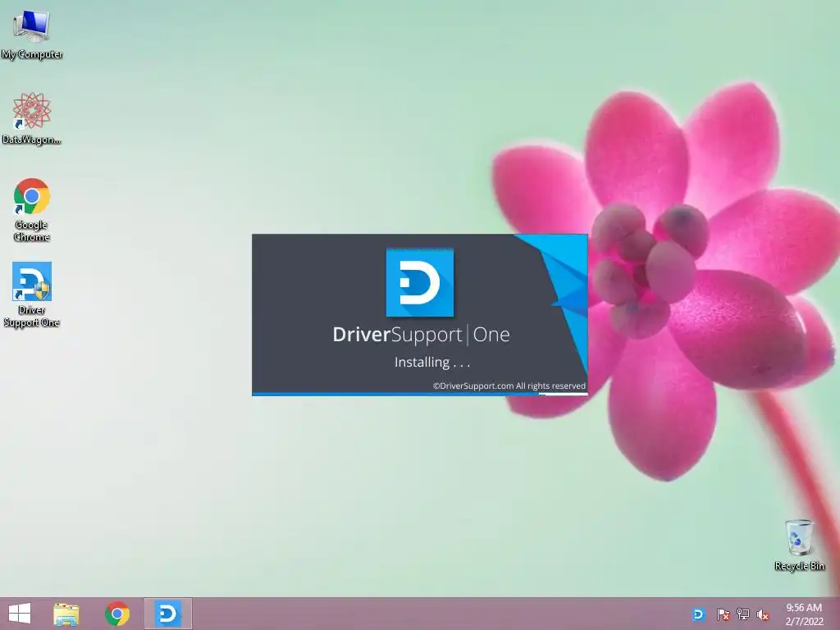Click the installer progress bar
The image size is (840, 630).
(x=420, y=395)
